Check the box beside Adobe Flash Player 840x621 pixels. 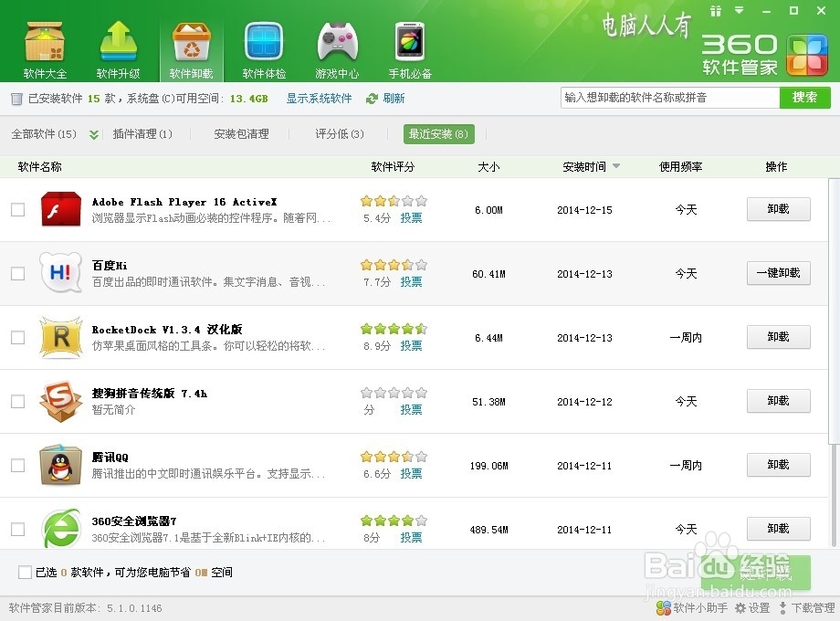tap(16, 209)
